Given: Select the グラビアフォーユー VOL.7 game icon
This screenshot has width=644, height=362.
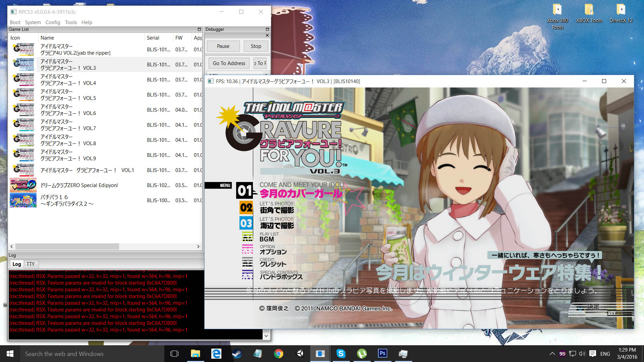Looking at the screenshot, I should 23,125.
